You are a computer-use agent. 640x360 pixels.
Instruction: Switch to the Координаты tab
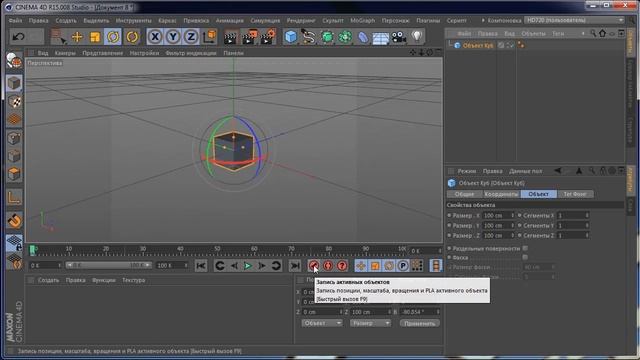point(501,194)
